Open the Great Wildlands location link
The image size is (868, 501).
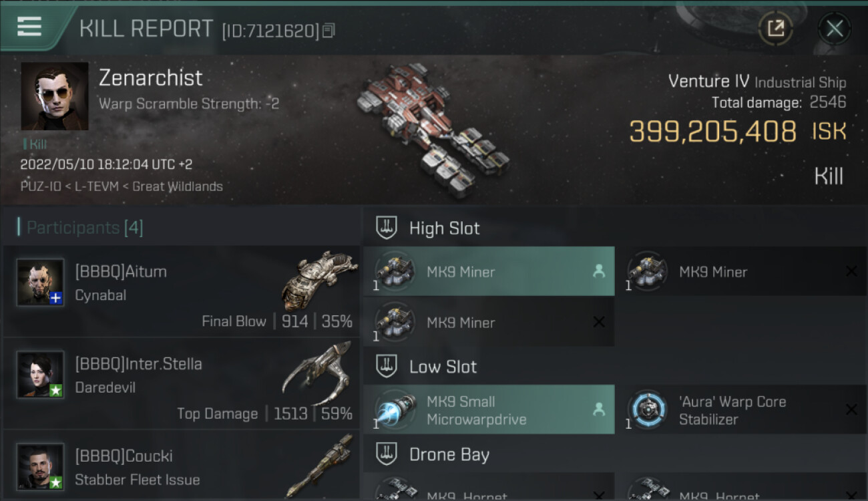[x=178, y=186]
